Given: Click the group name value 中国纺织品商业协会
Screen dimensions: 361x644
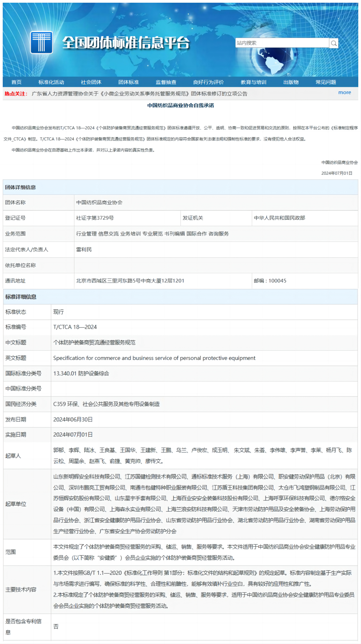Looking at the screenshot, I should click(x=99, y=203).
